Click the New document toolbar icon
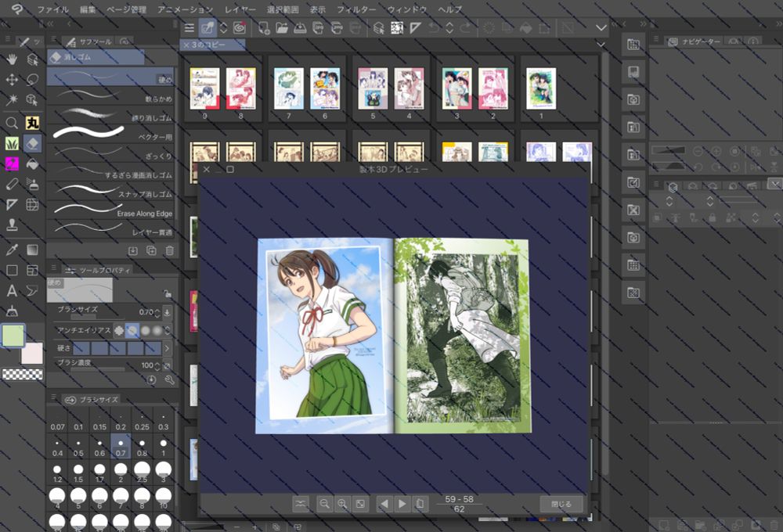This screenshot has width=783, height=532. [x=263, y=28]
